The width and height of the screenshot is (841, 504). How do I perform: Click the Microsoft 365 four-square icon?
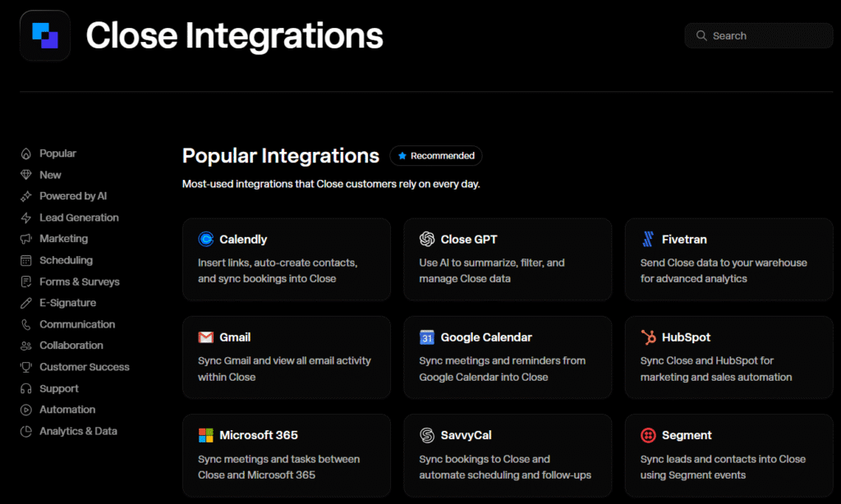(206, 435)
